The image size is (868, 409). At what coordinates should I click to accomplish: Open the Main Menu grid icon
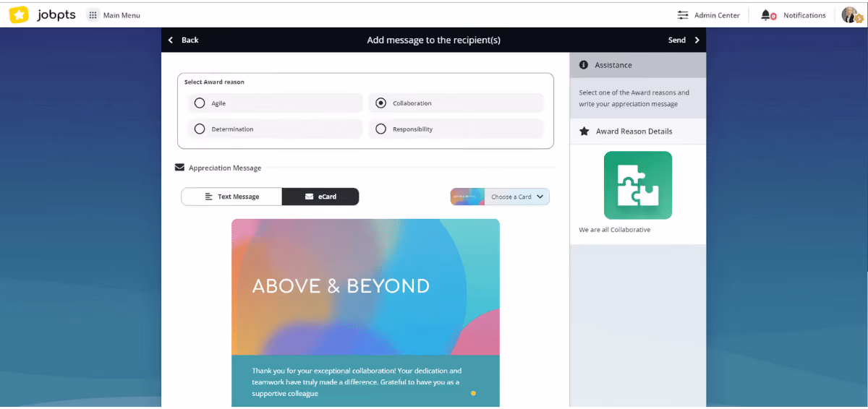click(x=93, y=15)
